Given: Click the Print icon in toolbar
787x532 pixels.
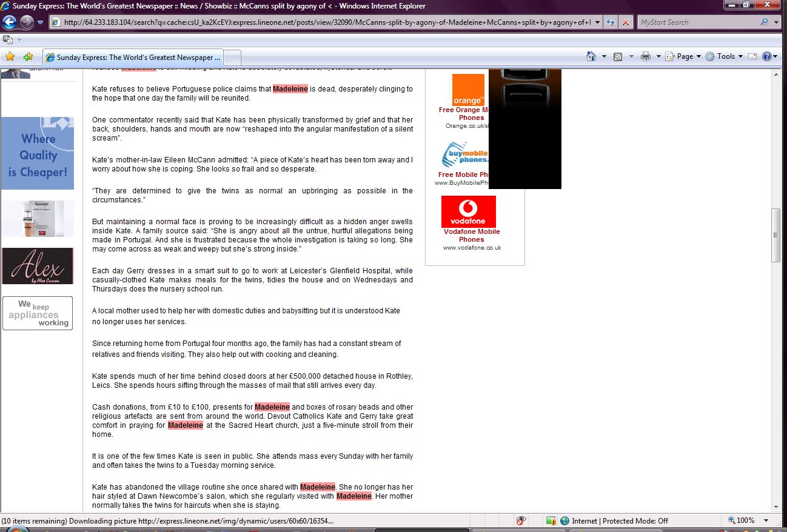Looking at the screenshot, I should click(x=646, y=56).
